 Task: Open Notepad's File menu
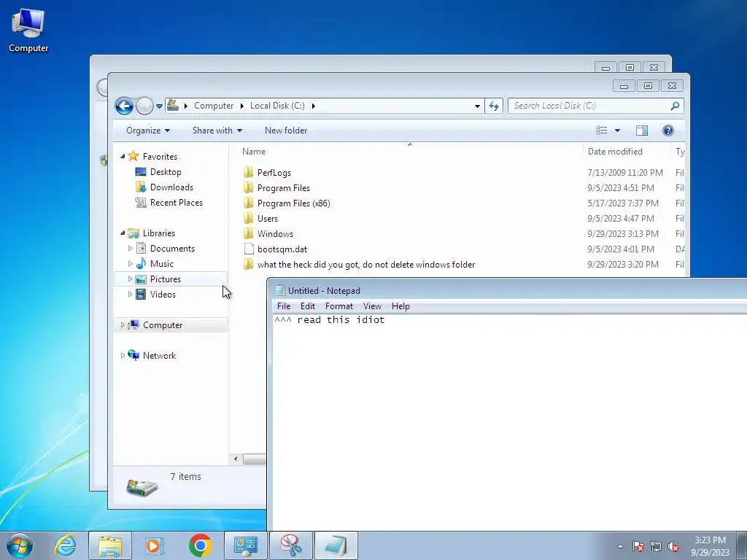284,306
